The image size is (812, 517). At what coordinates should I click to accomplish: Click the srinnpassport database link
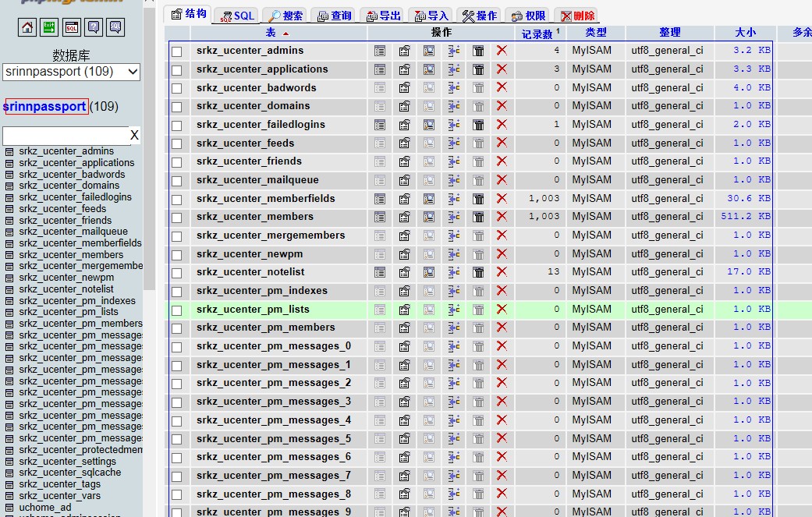pos(45,107)
